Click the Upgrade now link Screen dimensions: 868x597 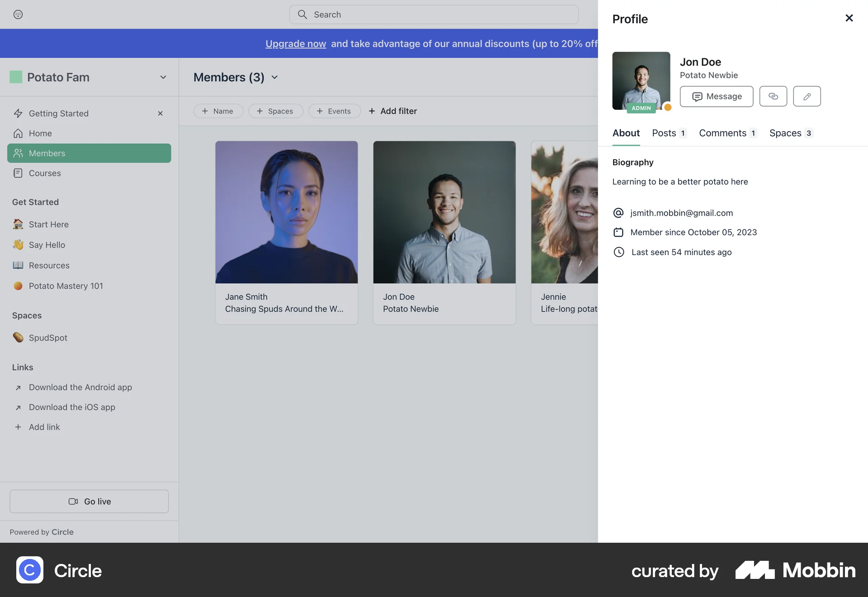(295, 43)
